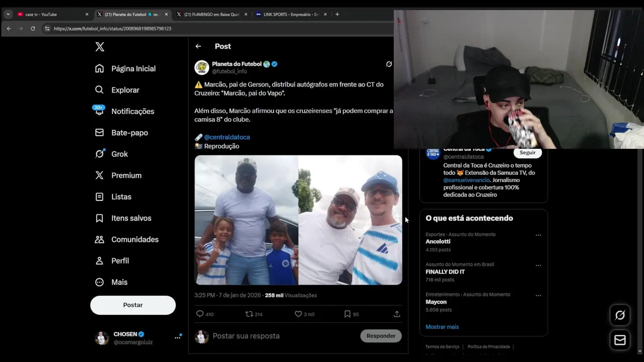Follow Central da Toca with Seguir
Screen dimensions: 644x362
[x=527, y=153]
